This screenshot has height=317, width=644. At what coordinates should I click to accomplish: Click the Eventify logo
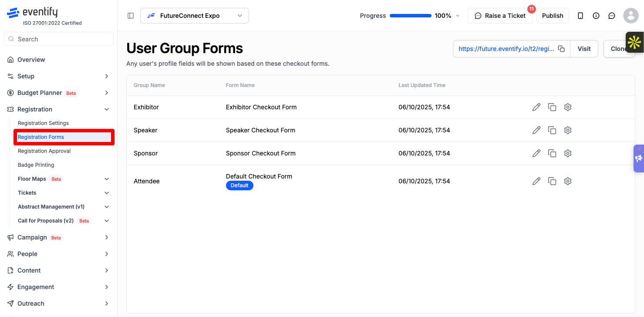32,13
